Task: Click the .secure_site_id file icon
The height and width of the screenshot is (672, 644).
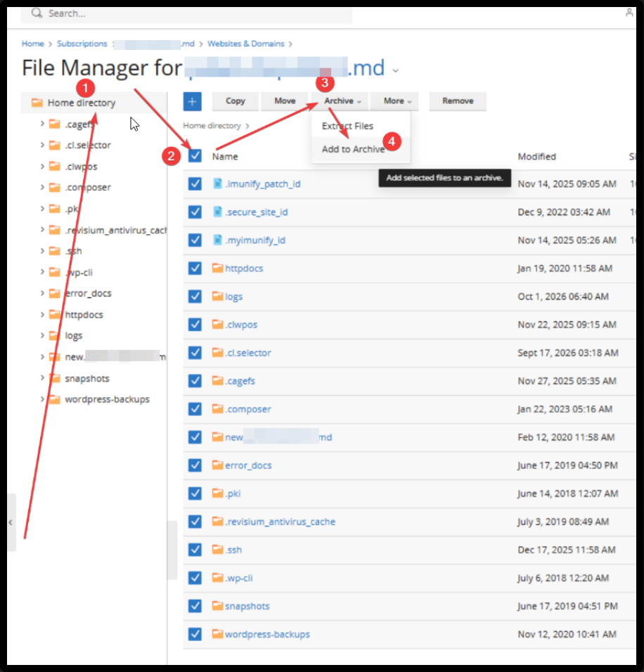Action: click(218, 212)
